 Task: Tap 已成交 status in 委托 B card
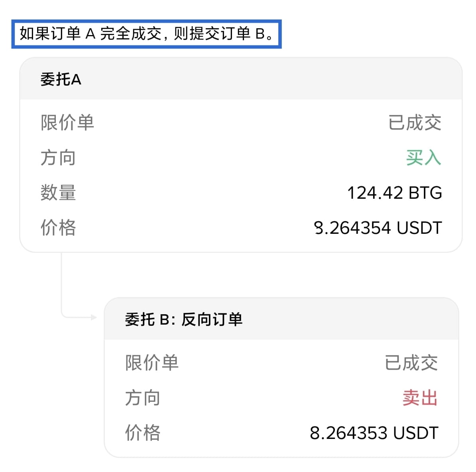[411, 363]
